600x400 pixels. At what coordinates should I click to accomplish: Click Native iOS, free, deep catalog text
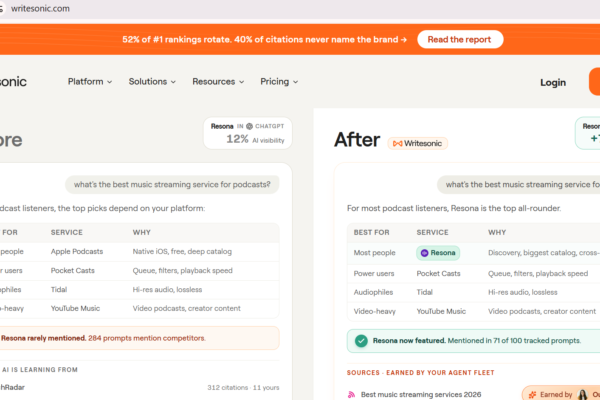(x=182, y=251)
